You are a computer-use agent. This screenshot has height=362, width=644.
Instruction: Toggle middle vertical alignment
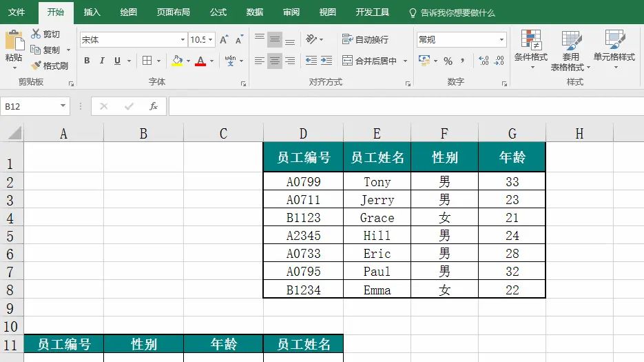(x=275, y=39)
